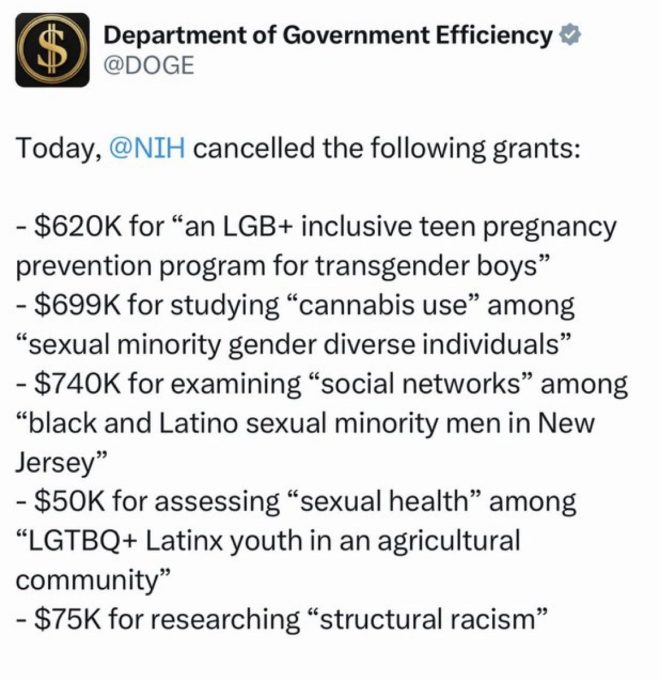Click the word "Today," in the tweet

[60, 149]
